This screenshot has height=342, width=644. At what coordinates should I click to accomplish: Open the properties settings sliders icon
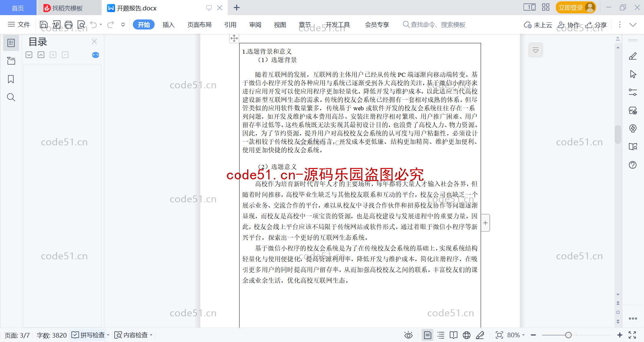coord(633,92)
